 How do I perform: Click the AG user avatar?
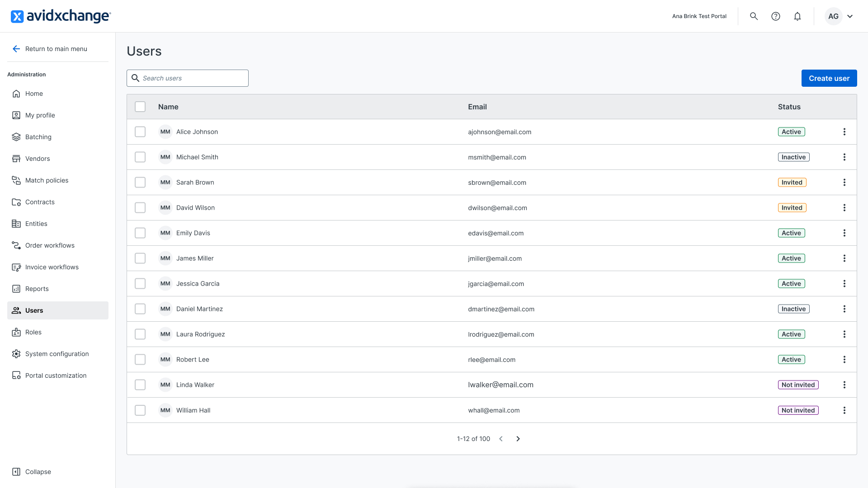tap(833, 16)
